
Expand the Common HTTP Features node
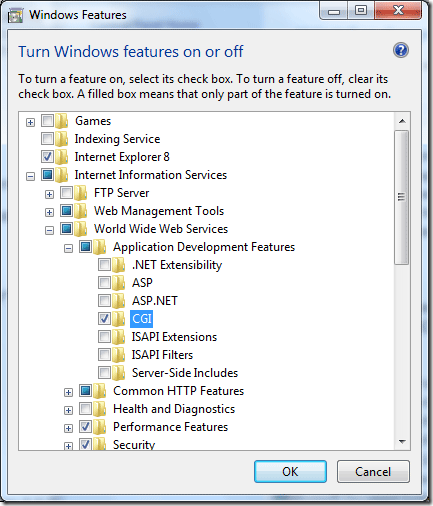[x=68, y=392]
